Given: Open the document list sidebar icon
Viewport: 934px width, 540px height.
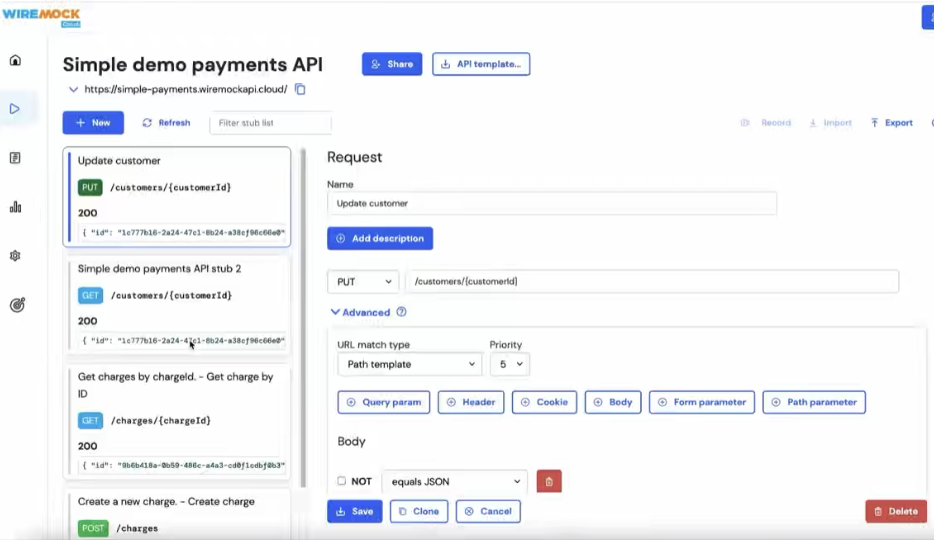Looking at the screenshot, I should 15,158.
